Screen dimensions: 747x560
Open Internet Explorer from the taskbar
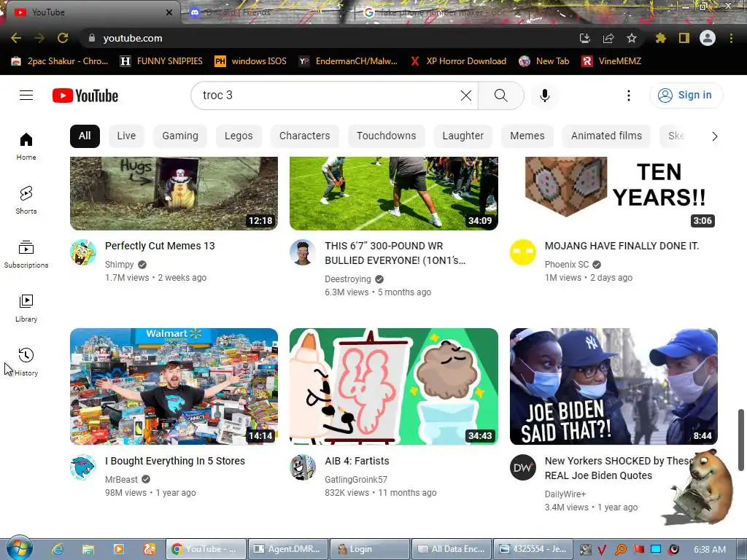(x=58, y=549)
